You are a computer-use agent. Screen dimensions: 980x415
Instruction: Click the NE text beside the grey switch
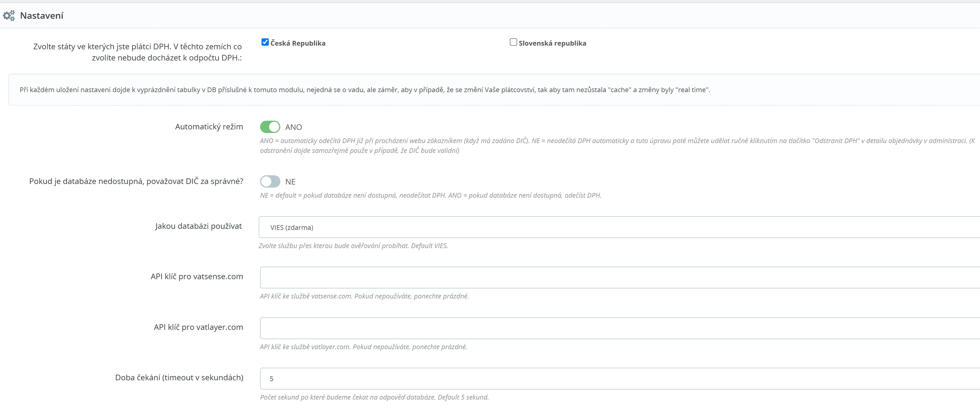coord(290,182)
